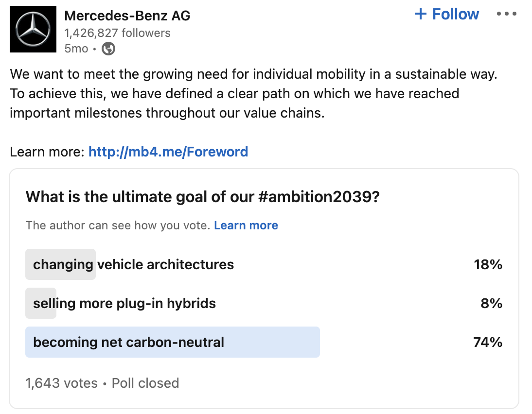View the 1,643 votes count
This screenshot has height=414, width=532.
coord(61,383)
